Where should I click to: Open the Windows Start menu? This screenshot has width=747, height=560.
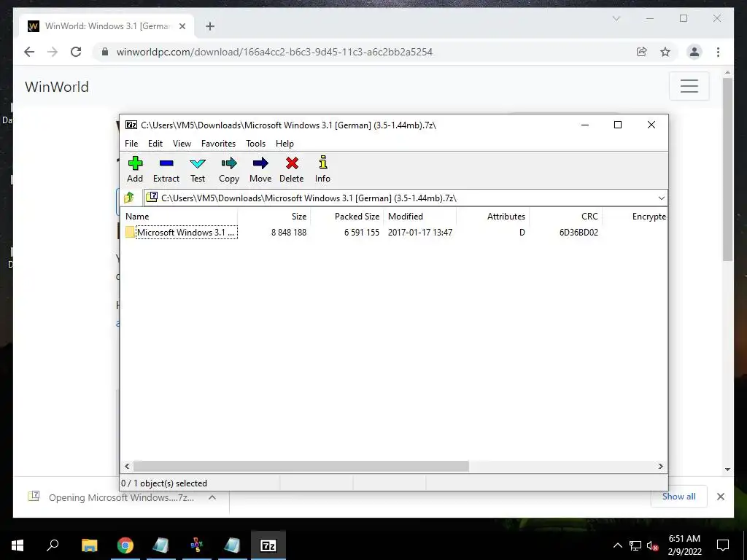[18, 545]
